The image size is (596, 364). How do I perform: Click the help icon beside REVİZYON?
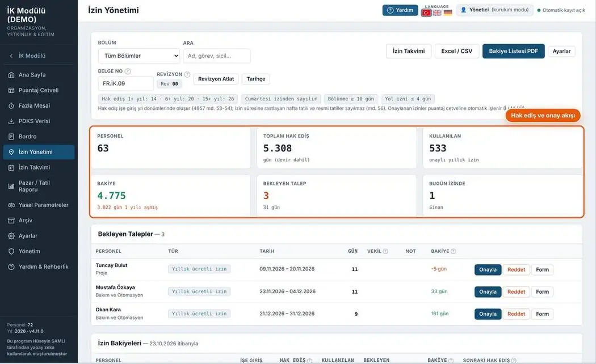(187, 74)
